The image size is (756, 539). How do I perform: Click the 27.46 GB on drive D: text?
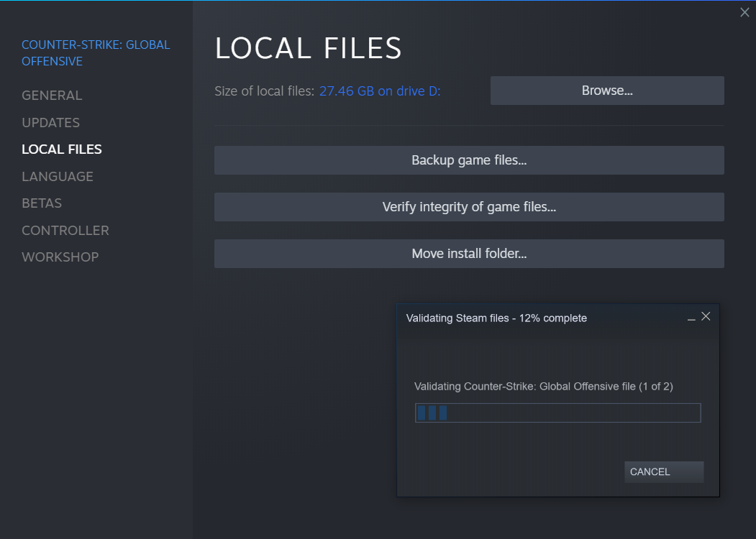pyautogui.click(x=380, y=91)
